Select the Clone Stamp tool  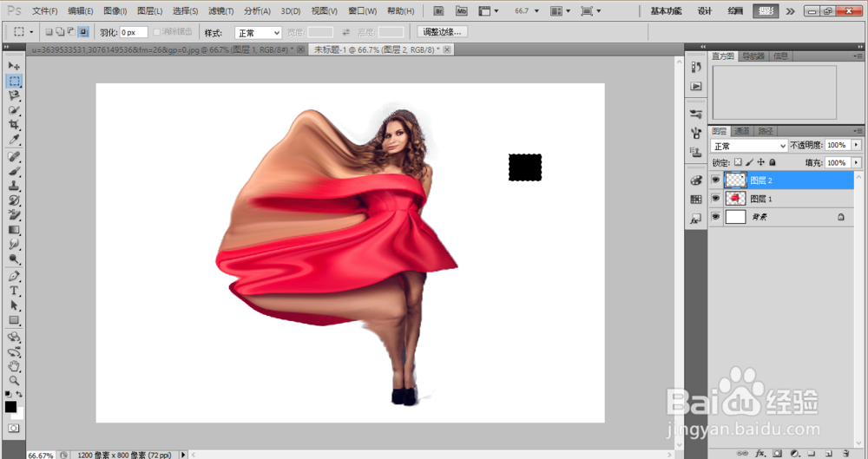14,186
